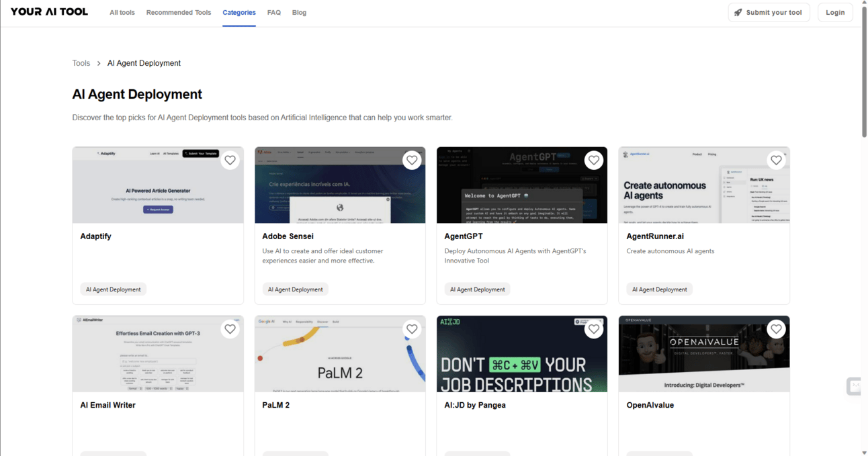Image resolution: width=868 pixels, height=456 pixels.
Task: Click the 'Discover the top picks' intro text
Action: point(263,118)
